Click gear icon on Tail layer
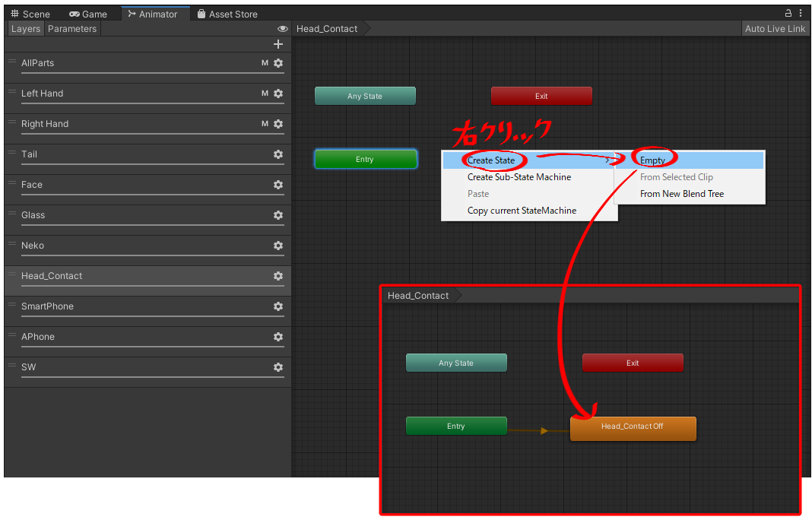The height and width of the screenshot is (517, 812). [x=278, y=154]
